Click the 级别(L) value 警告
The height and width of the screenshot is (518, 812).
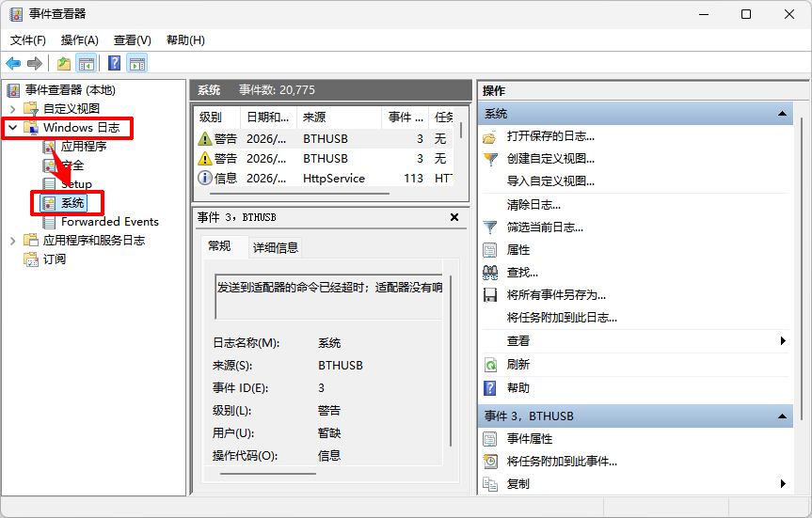pos(329,411)
